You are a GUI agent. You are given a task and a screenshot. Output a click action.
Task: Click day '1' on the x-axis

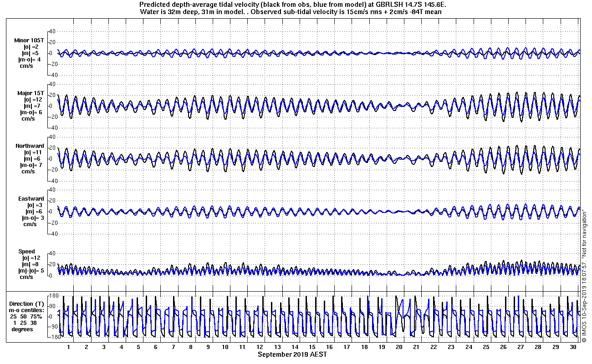point(69,347)
